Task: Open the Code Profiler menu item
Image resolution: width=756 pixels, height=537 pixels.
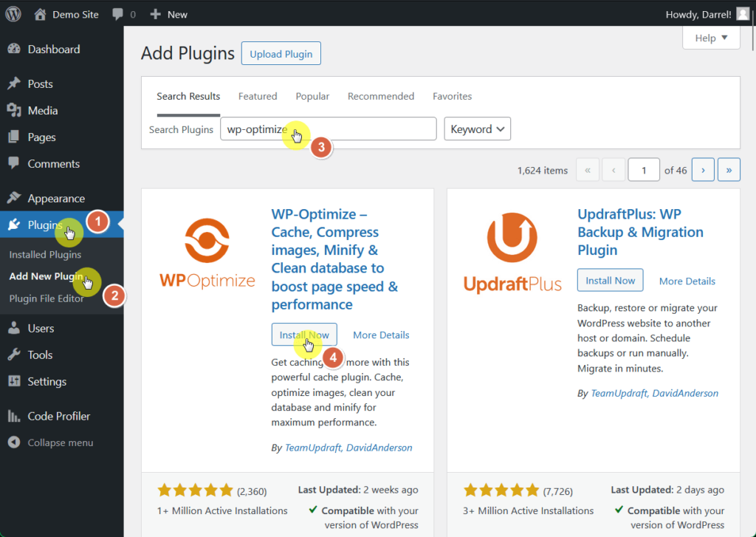Action: coord(62,416)
